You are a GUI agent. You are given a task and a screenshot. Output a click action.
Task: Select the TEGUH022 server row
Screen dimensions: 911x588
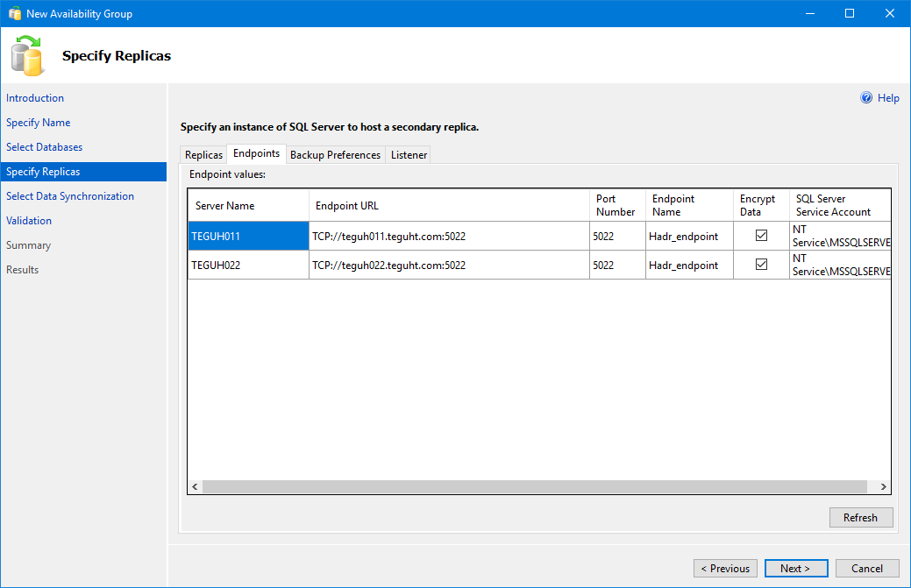pos(246,265)
